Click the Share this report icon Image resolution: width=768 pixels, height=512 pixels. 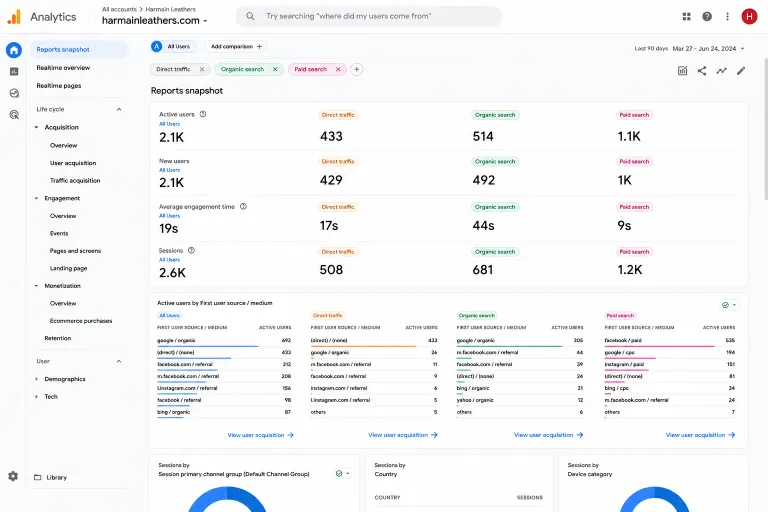pos(702,71)
